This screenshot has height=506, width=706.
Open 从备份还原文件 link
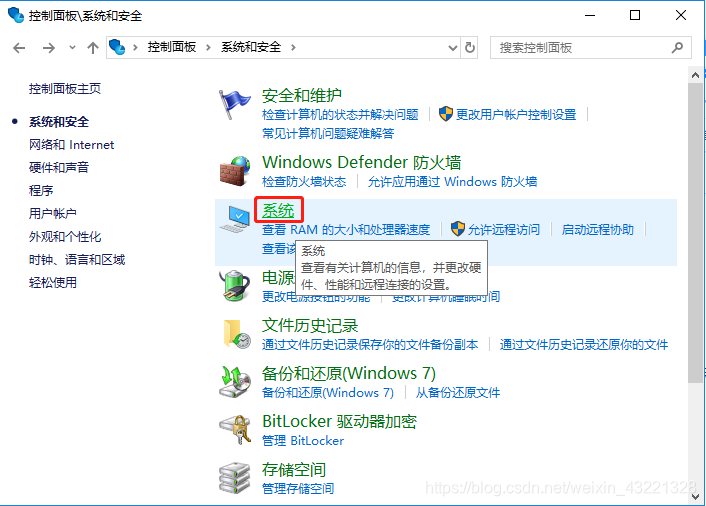[x=457, y=393]
